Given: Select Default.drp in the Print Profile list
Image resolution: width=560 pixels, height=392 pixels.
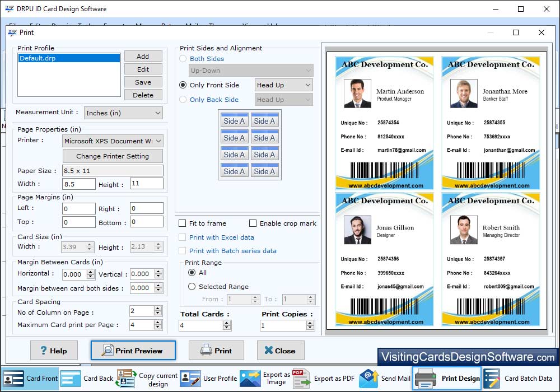Looking at the screenshot, I should [x=69, y=58].
